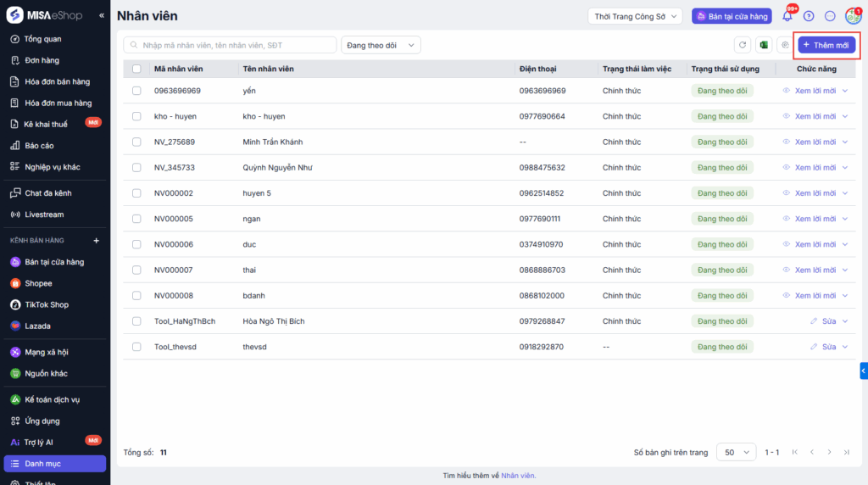Open the Nhân viên help link
Viewport: 868px width, 485px height.
[518, 476]
